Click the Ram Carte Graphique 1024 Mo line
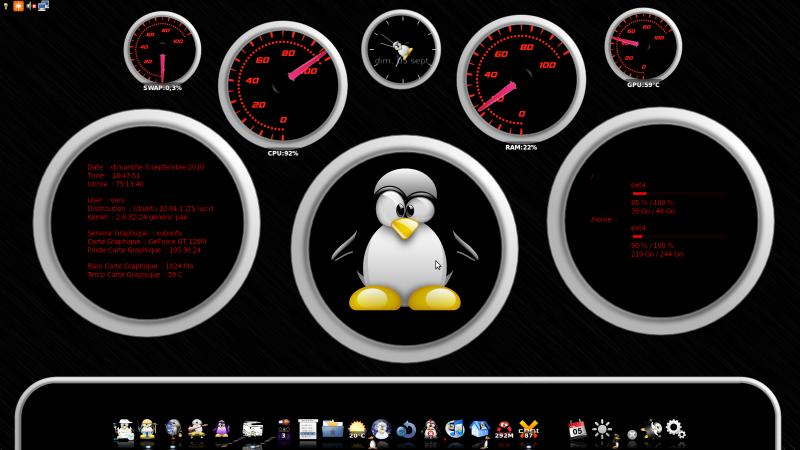Image resolution: width=800 pixels, height=450 pixels. (x=140, y=266)
